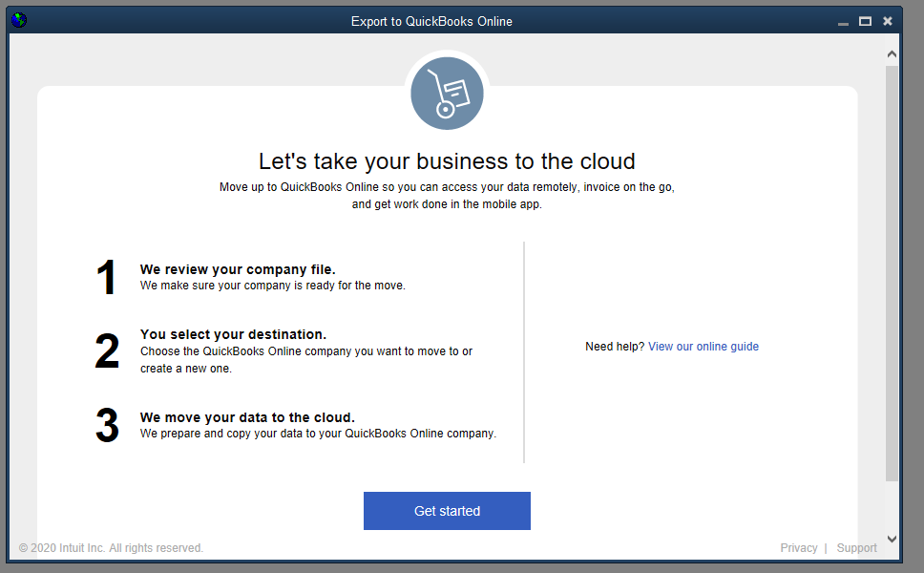Select the "We review your company file" heading
Screen dimensions: 924x573
pos(238,269)
